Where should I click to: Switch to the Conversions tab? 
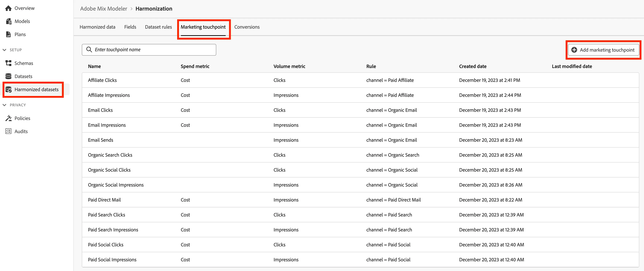[247, 27]
